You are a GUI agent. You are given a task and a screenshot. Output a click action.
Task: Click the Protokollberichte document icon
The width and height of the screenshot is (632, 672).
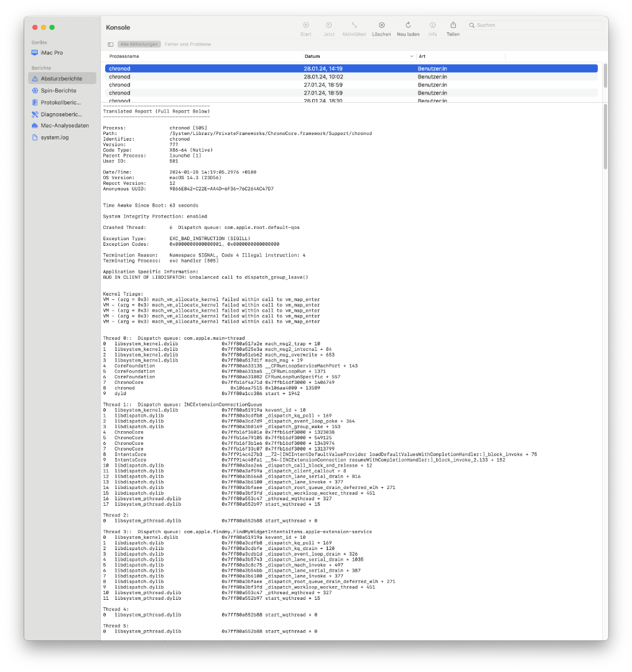coord(35,103)
